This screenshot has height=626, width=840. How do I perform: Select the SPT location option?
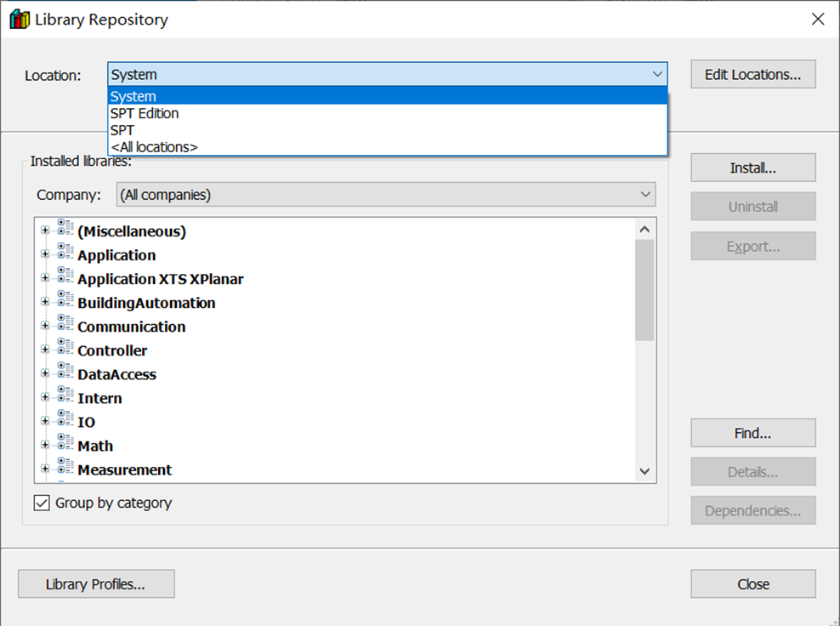point(122,130)
